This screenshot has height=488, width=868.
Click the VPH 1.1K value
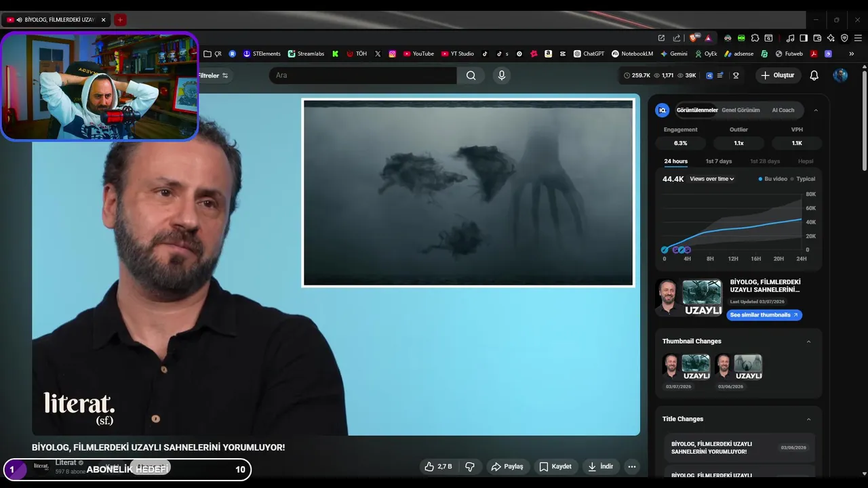click(797, 143)
